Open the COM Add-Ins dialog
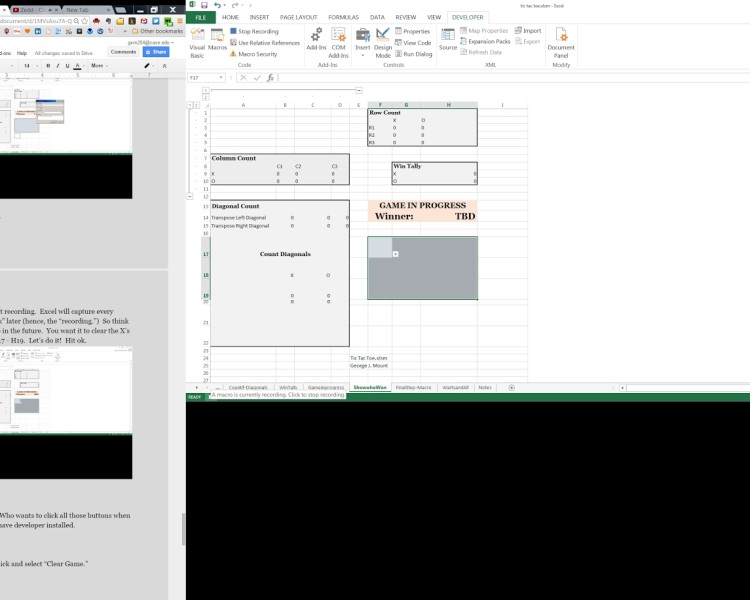 coord(339,40)
